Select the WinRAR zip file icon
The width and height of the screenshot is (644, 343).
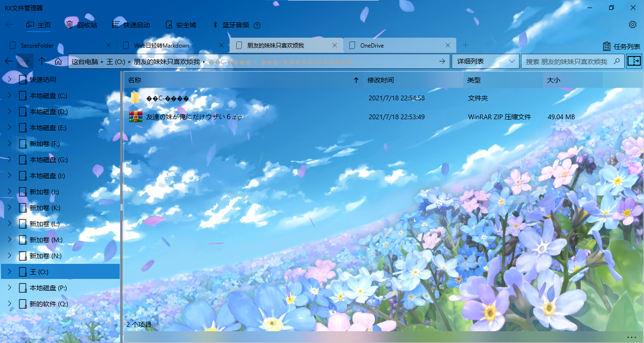[136, 116]
